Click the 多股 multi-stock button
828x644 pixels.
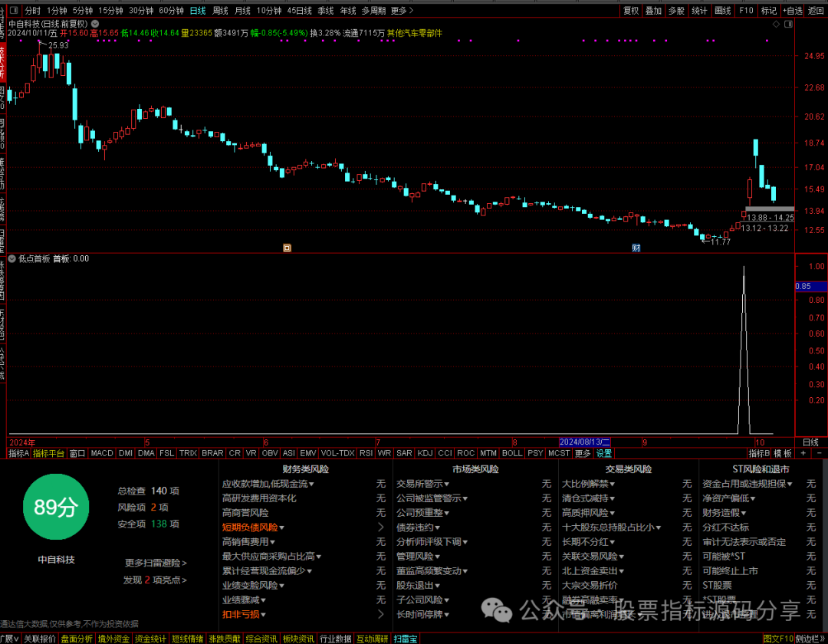676,11
